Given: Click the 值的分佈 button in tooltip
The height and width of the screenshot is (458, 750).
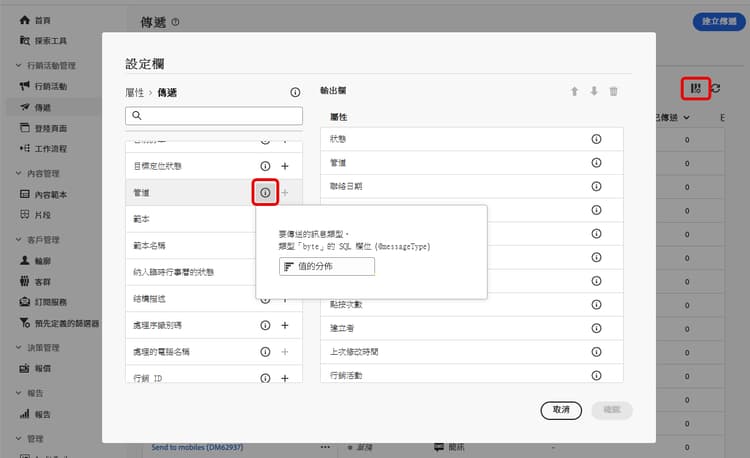Looking at the screenshot, I should 327,266.
